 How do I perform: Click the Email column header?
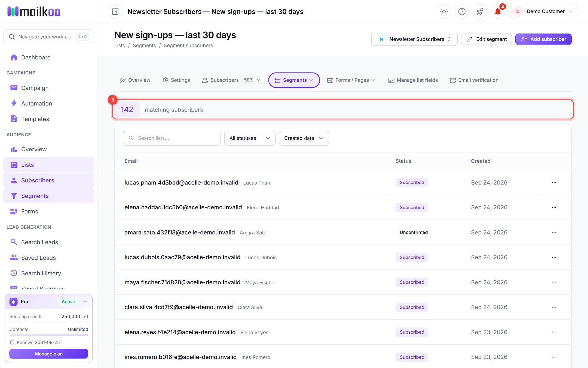pyautogui.click(x=131, y=161)
